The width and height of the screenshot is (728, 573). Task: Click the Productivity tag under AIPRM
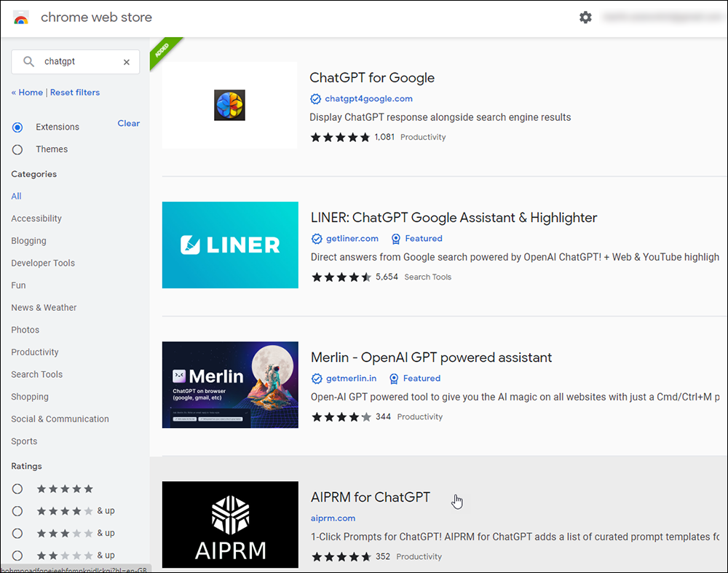point(419,556)
